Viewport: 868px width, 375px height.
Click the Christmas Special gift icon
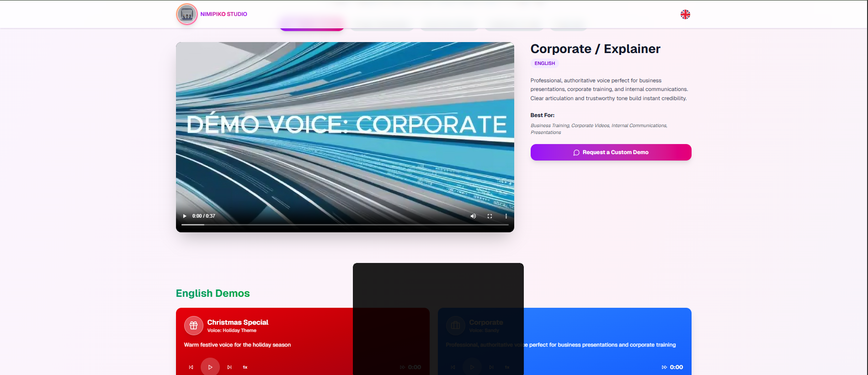[194, 326]
